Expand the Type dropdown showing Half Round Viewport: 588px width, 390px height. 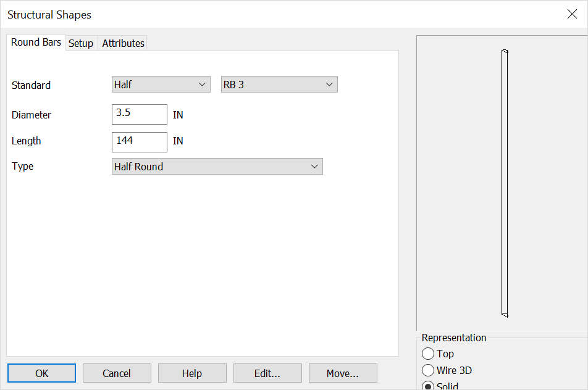pyautogui.click(x=217, y=166)
